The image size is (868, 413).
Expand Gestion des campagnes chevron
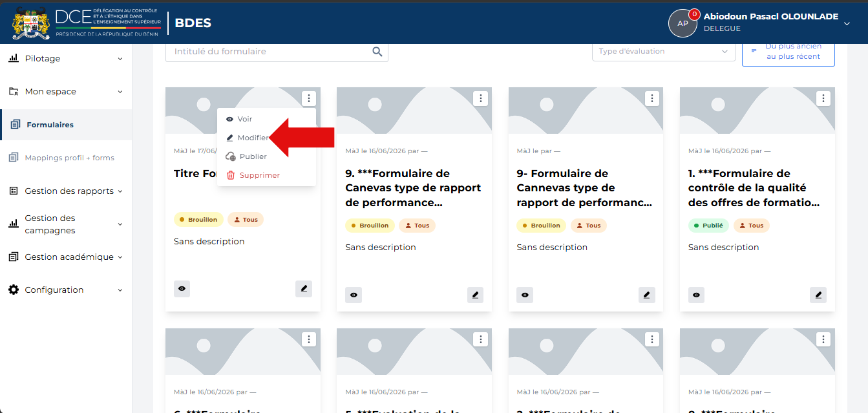pos(120,224)
